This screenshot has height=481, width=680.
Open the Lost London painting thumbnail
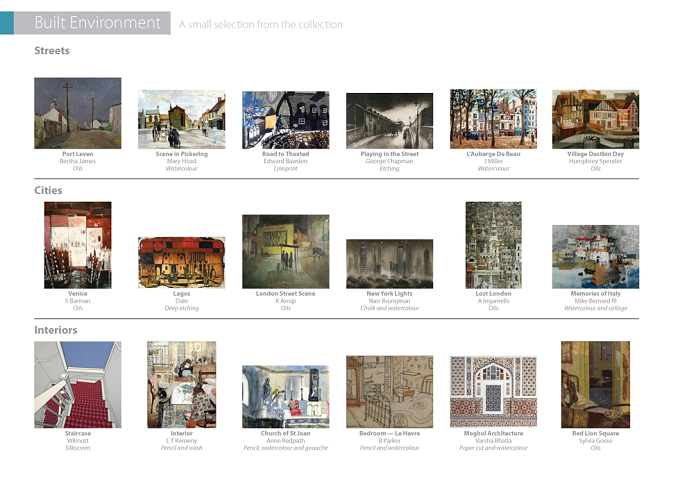pos(494,245)
